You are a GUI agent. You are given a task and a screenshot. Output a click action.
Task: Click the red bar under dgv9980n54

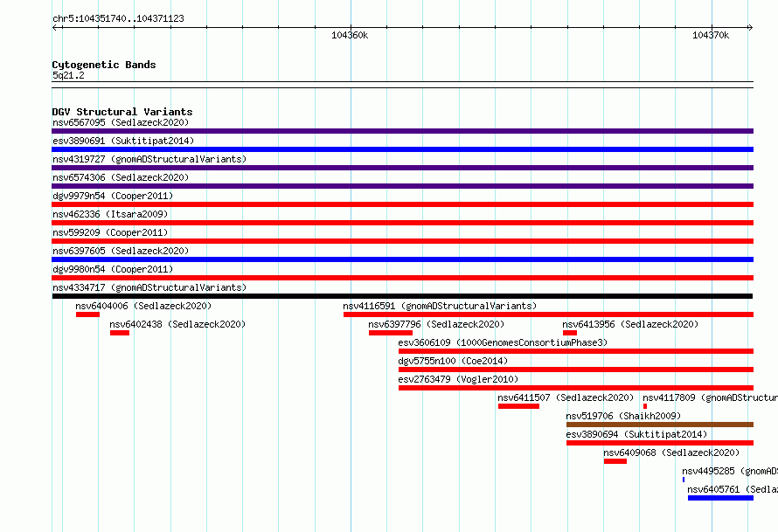tap(402, 278)
